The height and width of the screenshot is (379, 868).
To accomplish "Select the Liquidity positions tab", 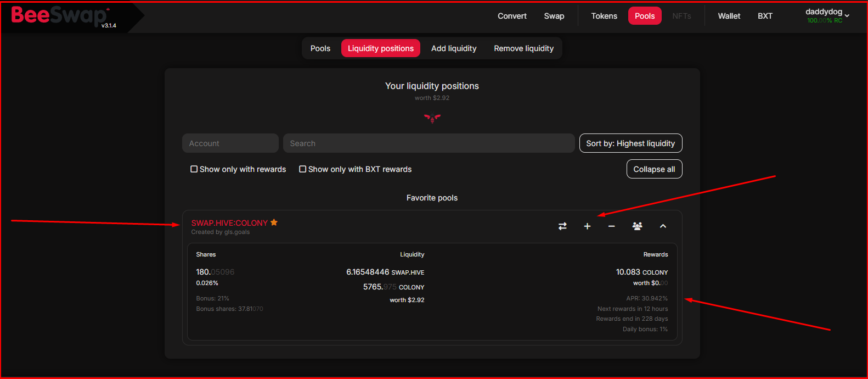I will tap(381, 48).
